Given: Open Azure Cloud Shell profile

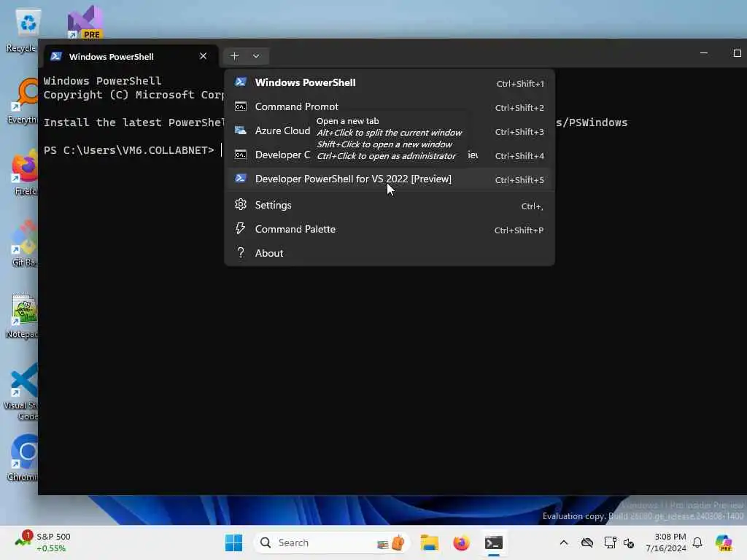Looking at the screenshot, I should pos(390,131).
